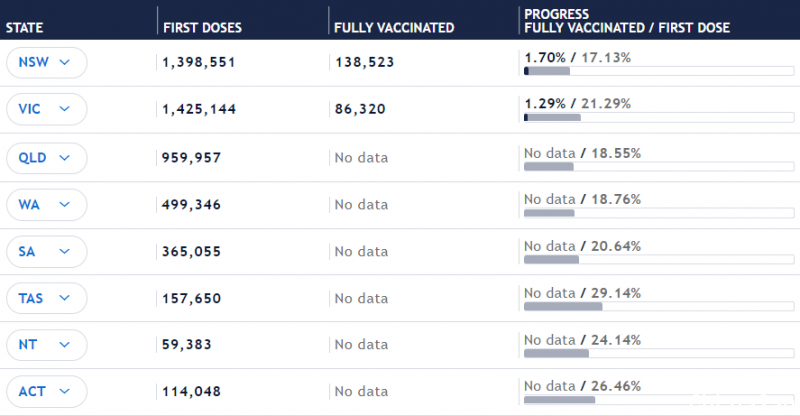This screenshot has height=416, width=800.
Task: Select VIC fully vaccinated value 86,320
Action: point(360,109)
